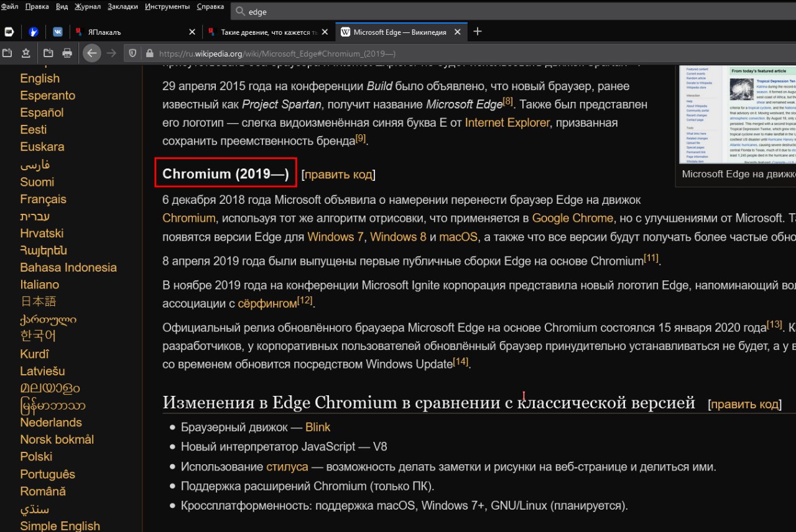Follow the Chromium article link
Viewport: 796px width, 532px height.
(x=189, y=218)
